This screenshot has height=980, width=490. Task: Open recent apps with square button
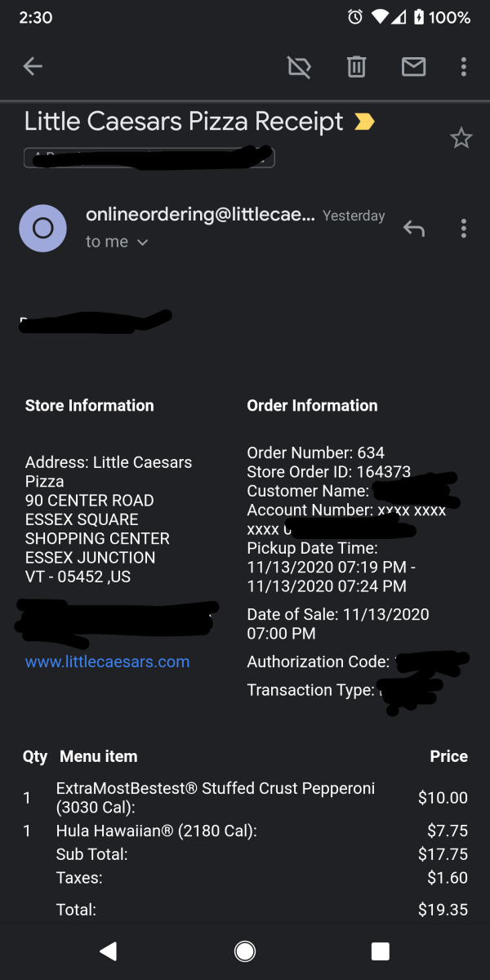[380, 951]
